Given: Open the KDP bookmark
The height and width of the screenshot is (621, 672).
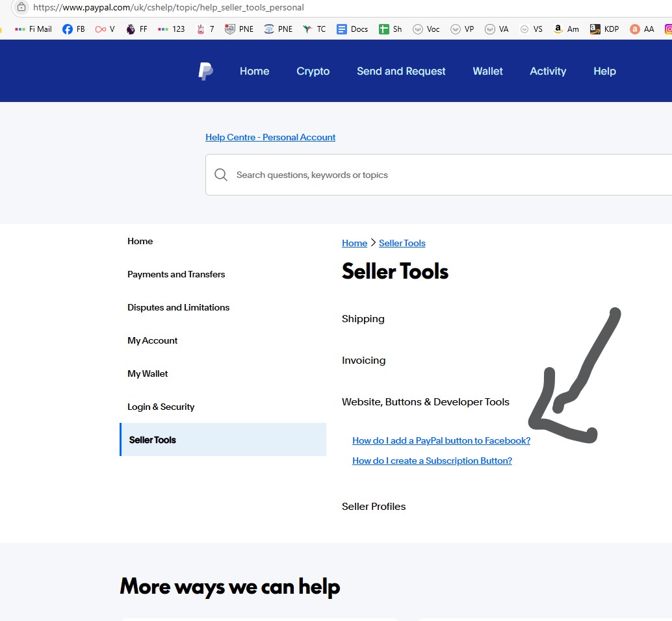Looking at the screenshot, I should pos(604,29).
